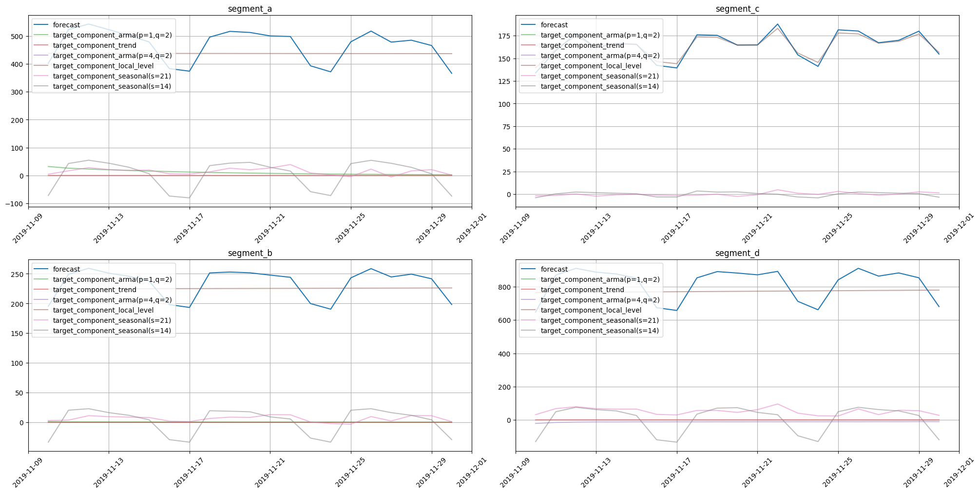Image resolution: width=980 pixels, height=493 pixels.
Task: Select 'target_component_local_level' legend label in segment_c
Action: pyautogui.click(x=591, y=66)
